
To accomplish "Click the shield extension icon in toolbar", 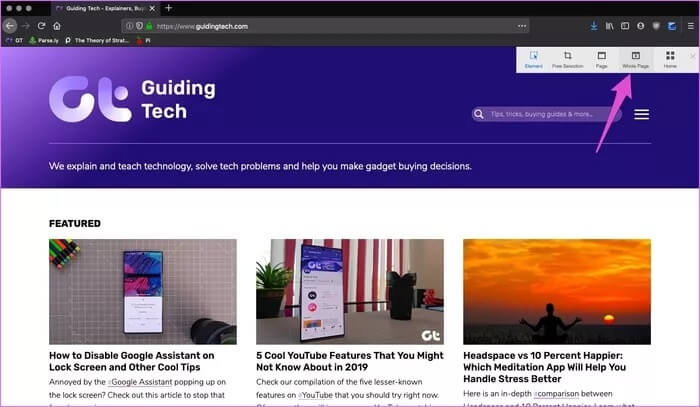I will (656, 26).
